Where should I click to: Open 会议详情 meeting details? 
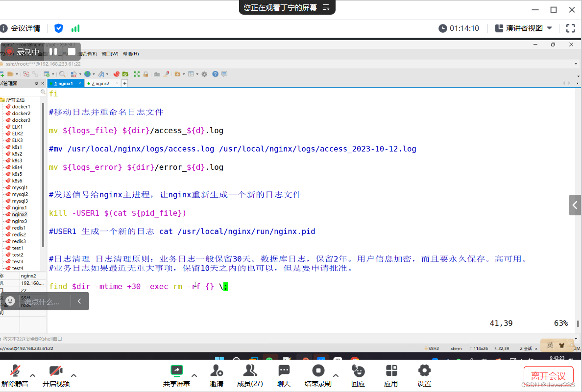pos(21,28)
